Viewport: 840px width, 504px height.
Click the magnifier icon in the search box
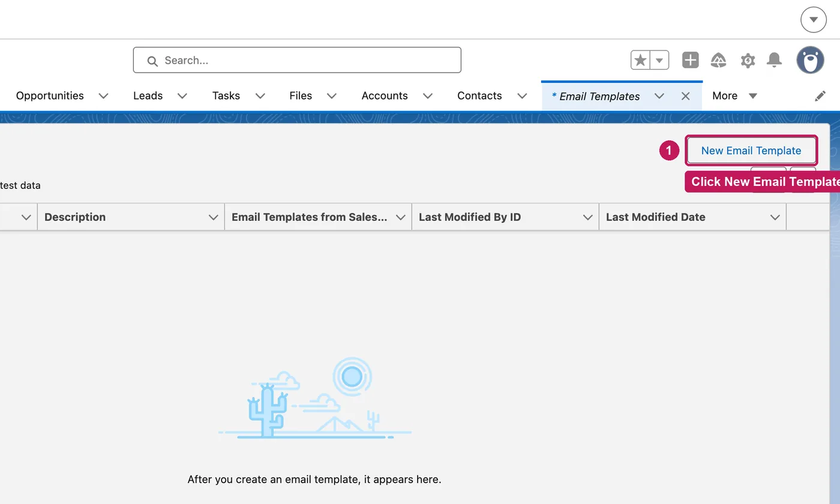click(152, 61)
